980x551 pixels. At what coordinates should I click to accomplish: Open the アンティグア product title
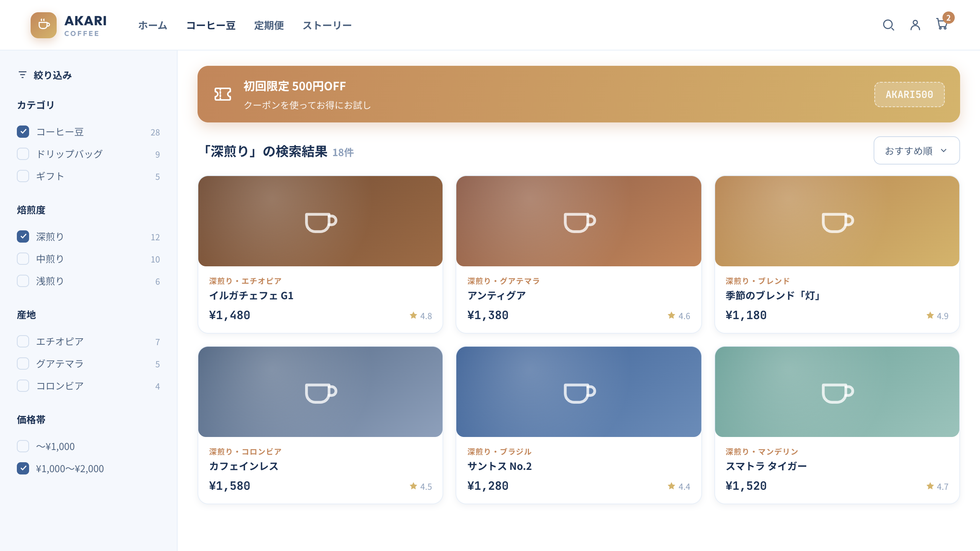[x=497, y=295]
